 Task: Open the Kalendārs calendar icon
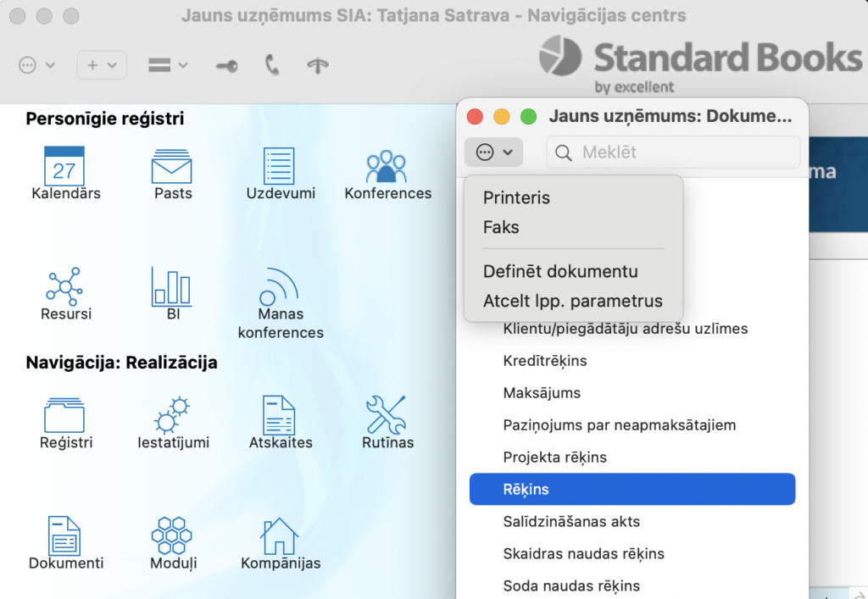(x=64, y=166)
